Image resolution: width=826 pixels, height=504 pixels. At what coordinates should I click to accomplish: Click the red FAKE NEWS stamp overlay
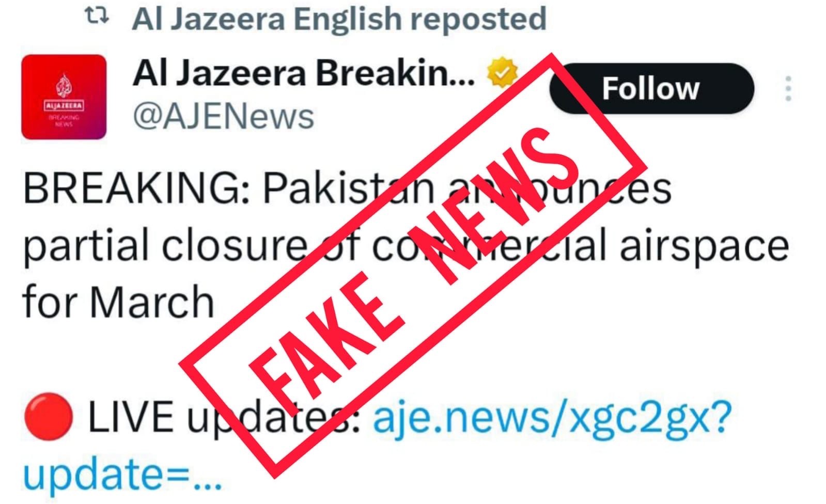coord(413,264)
